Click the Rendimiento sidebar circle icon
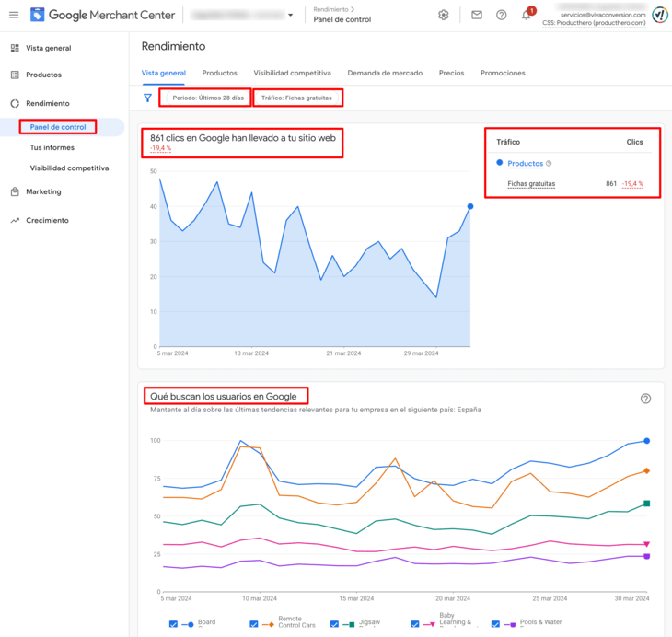Screen dimensions: 672x637 (15, 103)
